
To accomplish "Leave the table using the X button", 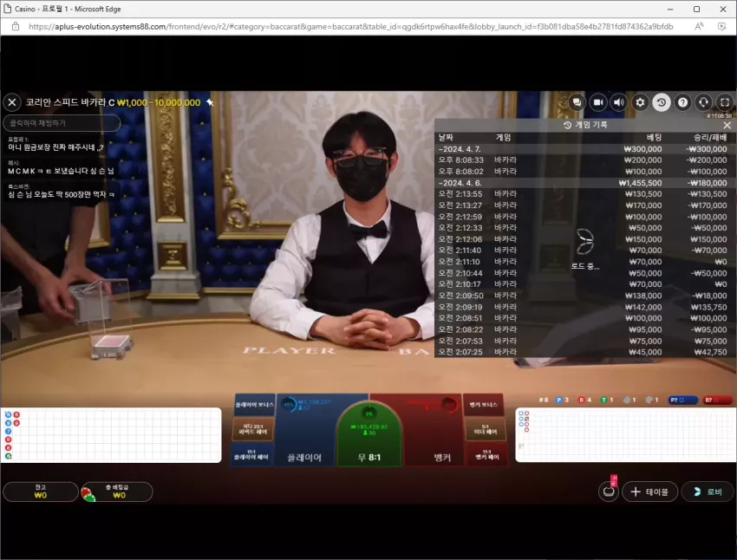I will 12,102.
